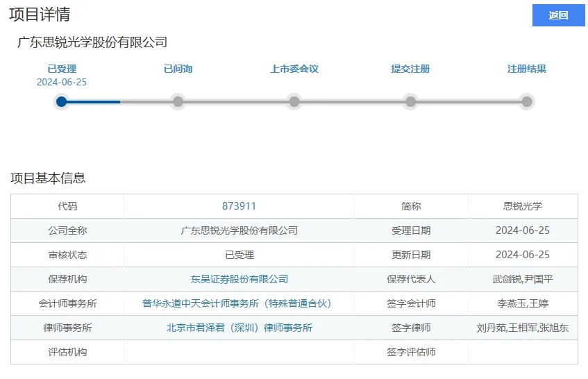Click the 武剑锐,尹国平 sponsor representatives cell
The image size is (588, 379).
pyautogui.click(x=523, y=279)
